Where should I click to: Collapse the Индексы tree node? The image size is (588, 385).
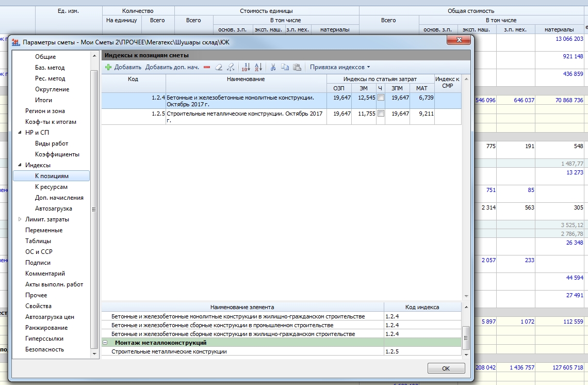click(x=20, y=165)
